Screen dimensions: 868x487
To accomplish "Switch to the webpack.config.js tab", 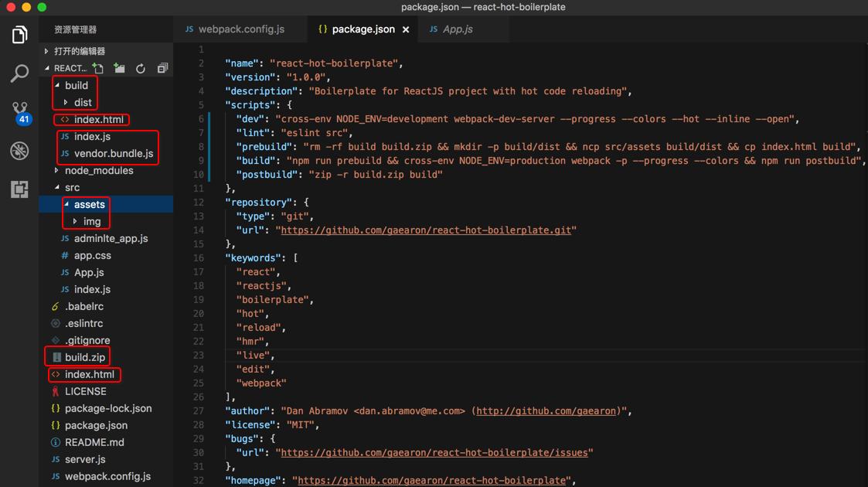I will click(240, 29).
